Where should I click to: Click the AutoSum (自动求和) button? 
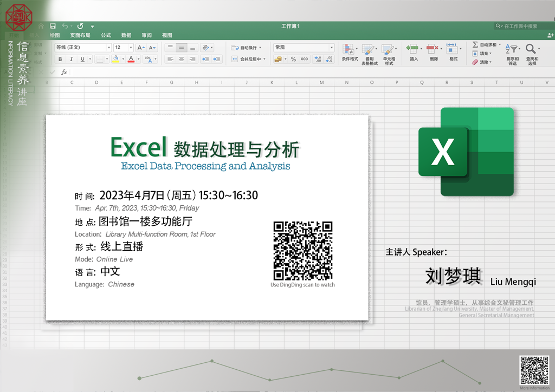(486, 45)
